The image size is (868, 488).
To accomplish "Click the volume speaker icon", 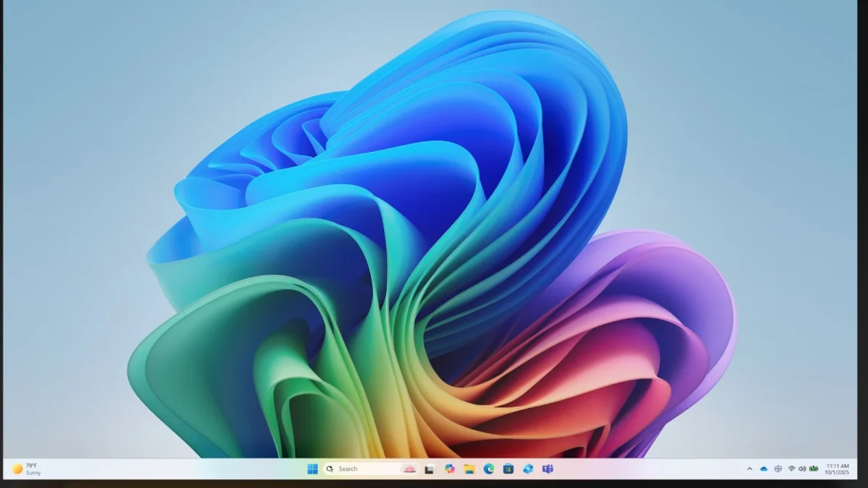I will (802, 468).
